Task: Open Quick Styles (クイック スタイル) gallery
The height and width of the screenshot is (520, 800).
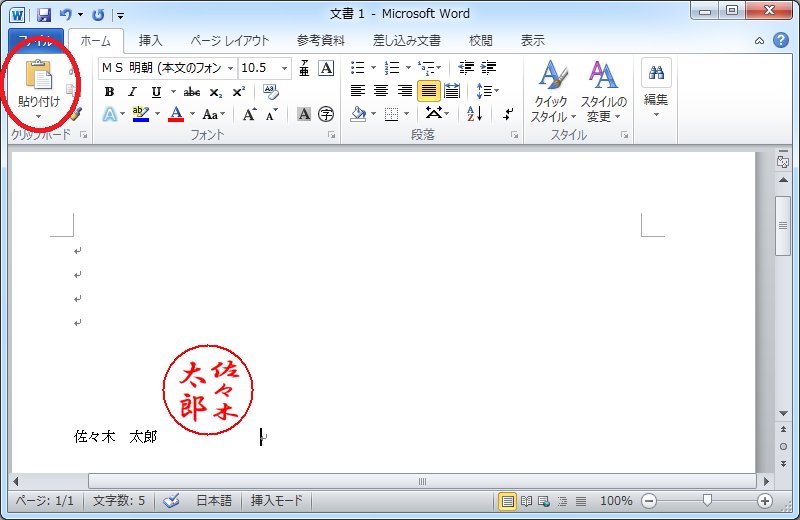Action: pos(553,91)
